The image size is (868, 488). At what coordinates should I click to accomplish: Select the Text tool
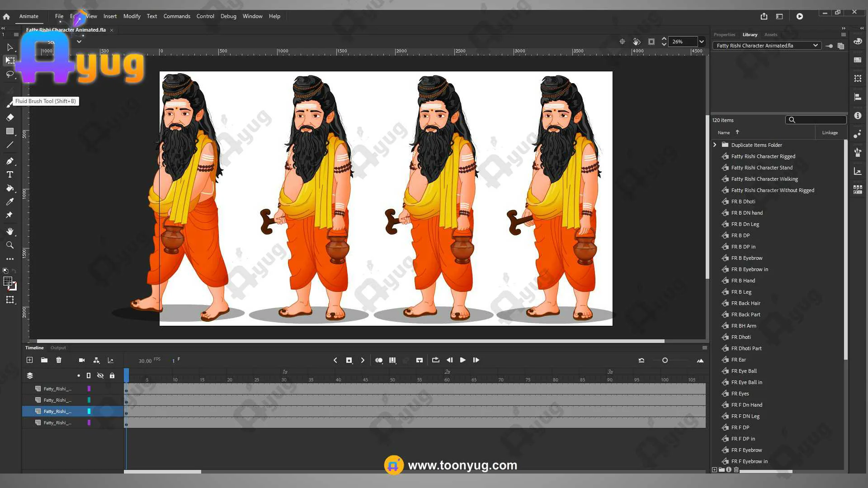click(9, 174)
